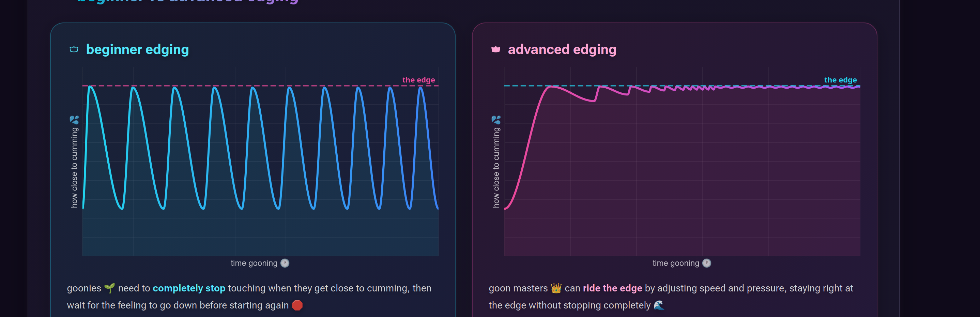This screenshot has width=980, height=317.
Task: Click the filled pink crown icon beside advanced edging
Action: click(495, 49)
